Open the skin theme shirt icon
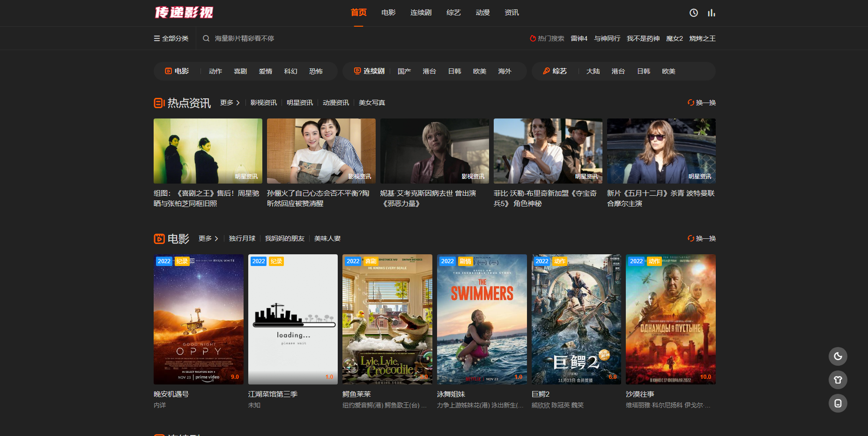Screen dimensions: 868x436 pos(838,380)
